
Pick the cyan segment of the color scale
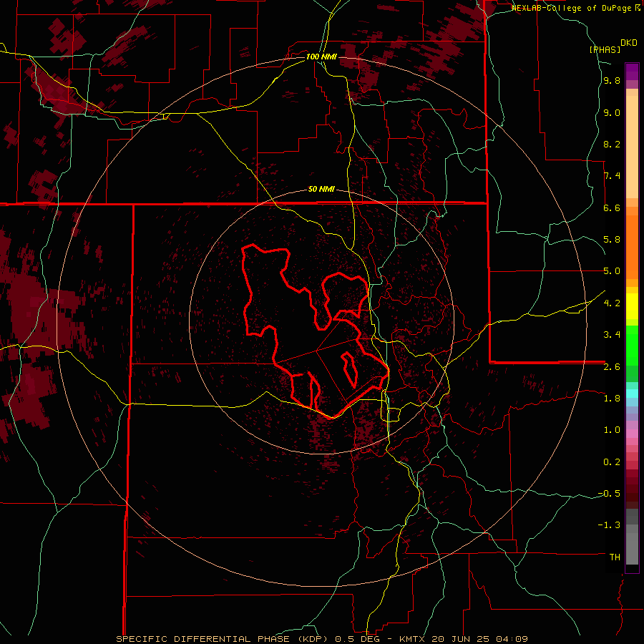coord(632,394)
